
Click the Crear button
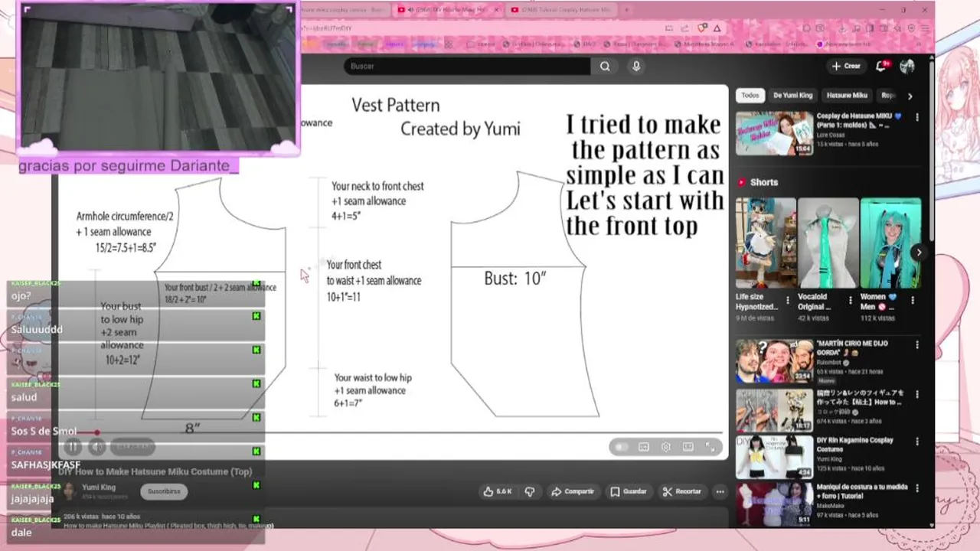pyautogui.click(x=846, y=67)
